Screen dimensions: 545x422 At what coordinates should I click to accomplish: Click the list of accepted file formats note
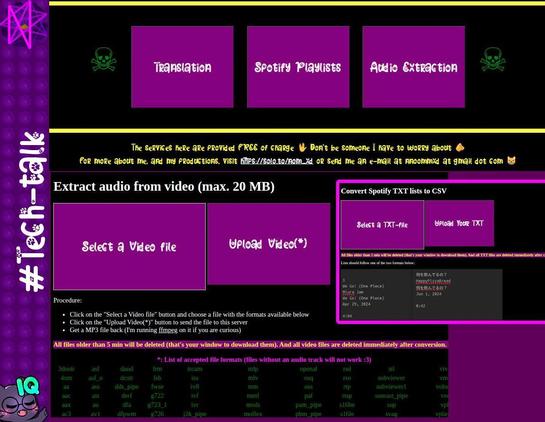[x=264, y=359]
